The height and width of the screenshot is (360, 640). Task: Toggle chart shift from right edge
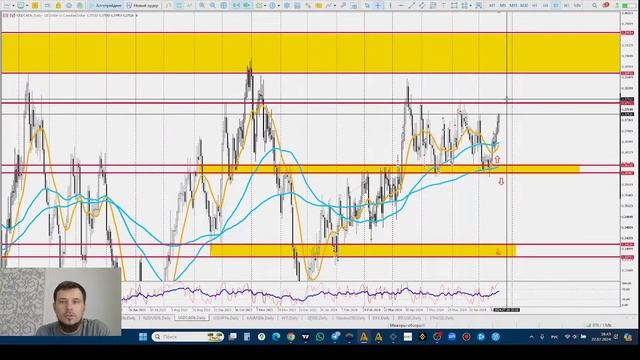(247, 6)
